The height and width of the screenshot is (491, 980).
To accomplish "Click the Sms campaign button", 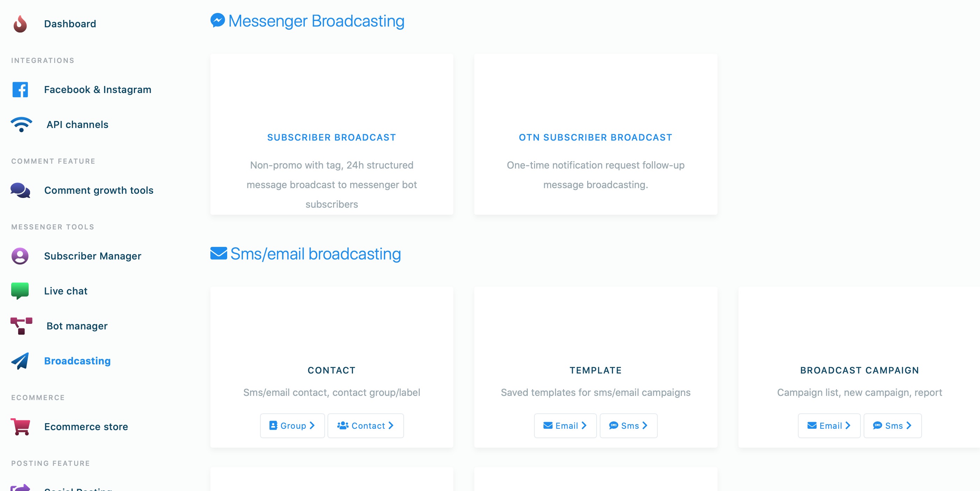I will [x=892, y=425].
